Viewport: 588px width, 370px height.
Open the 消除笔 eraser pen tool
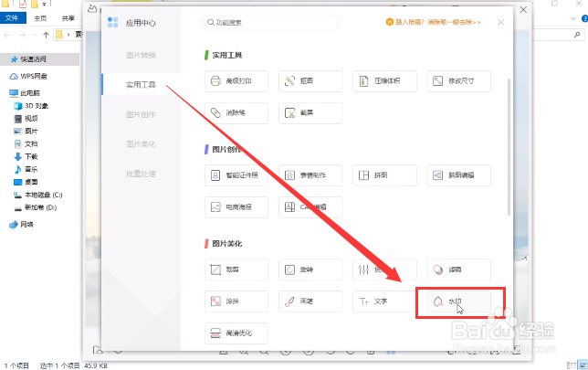(x=236, y=113)
